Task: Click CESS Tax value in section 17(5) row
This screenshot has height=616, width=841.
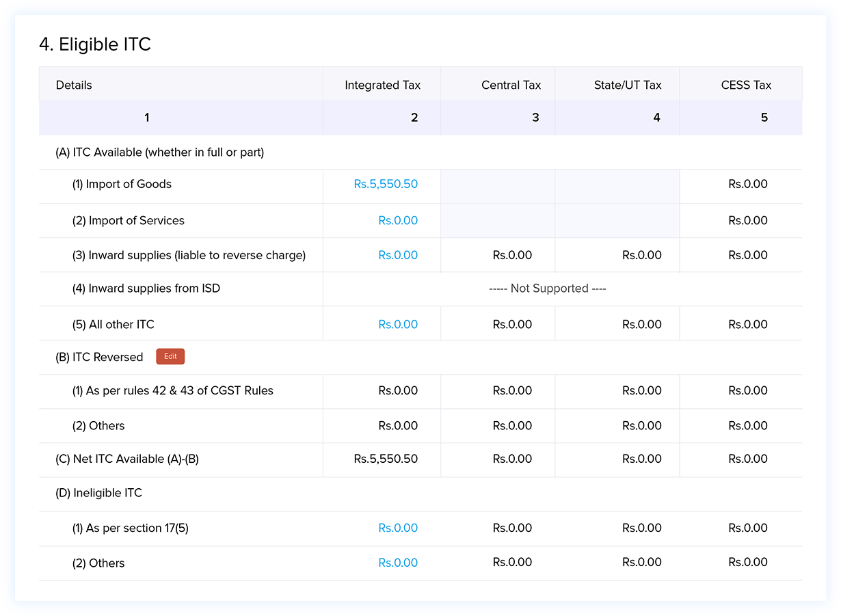Action: [748, 528]
